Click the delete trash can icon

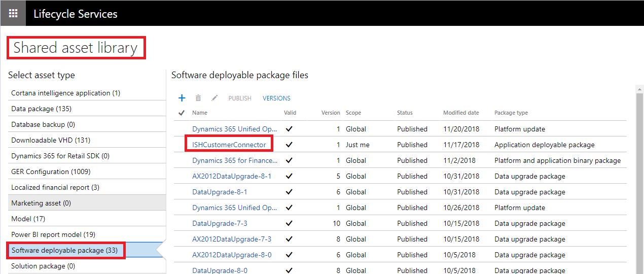(198, 98)
